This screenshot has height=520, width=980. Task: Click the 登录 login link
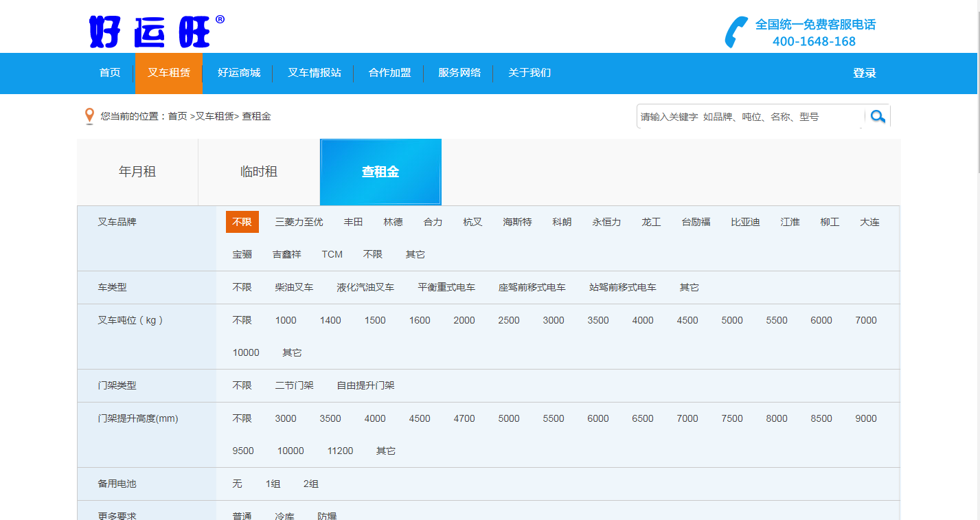coord(865,74)
